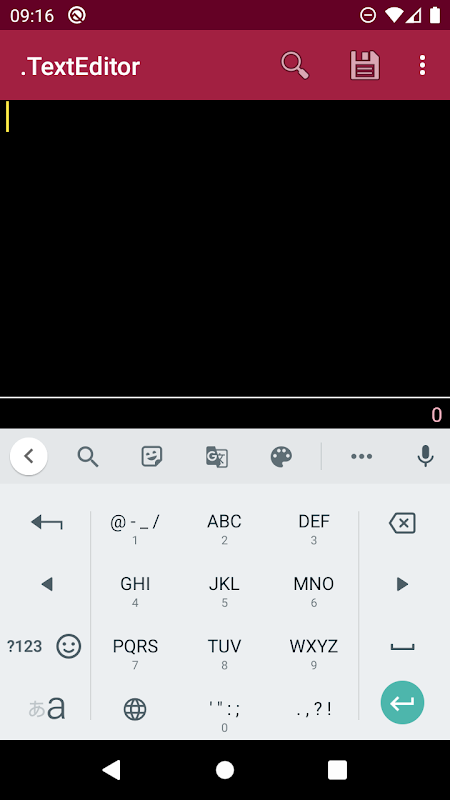
Task: Tap the WXYZ key
Action: 314,653
